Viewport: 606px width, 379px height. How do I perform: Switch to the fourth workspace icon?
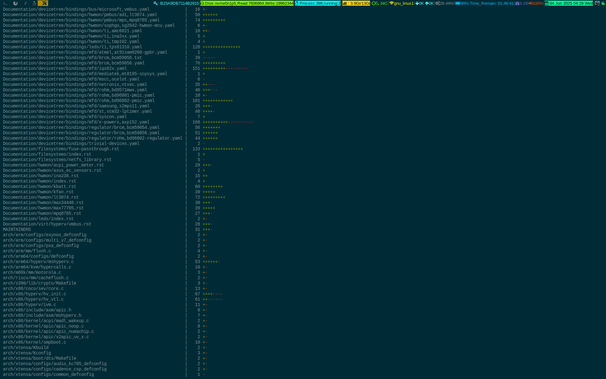click(x=34, y=3)
